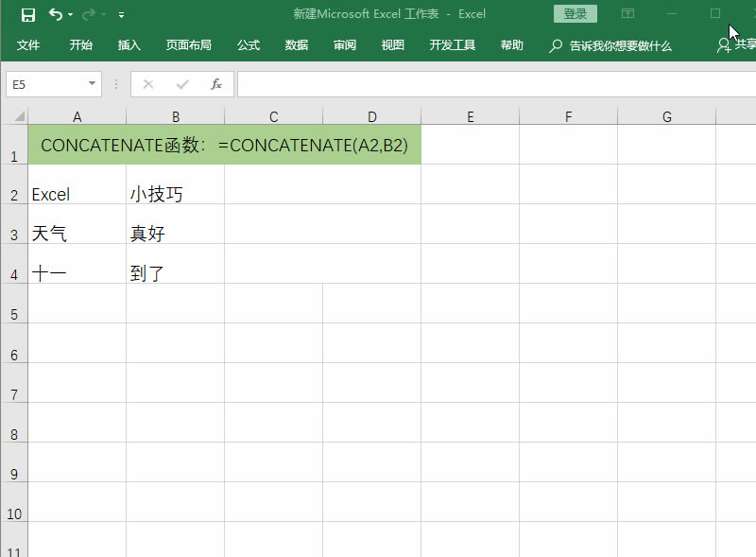Screen dimensions: 756x557
Task: Select row 4 header
Action: 14,264
